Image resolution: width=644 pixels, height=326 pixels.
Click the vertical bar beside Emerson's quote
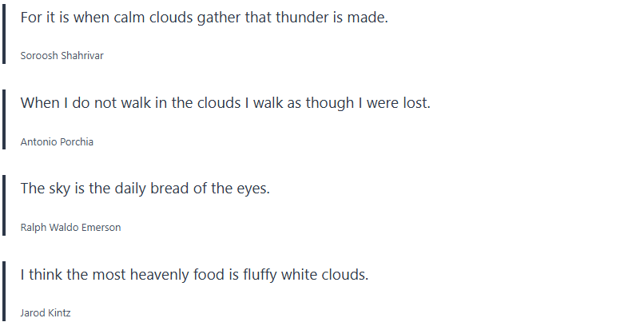(x=4, y=206)
